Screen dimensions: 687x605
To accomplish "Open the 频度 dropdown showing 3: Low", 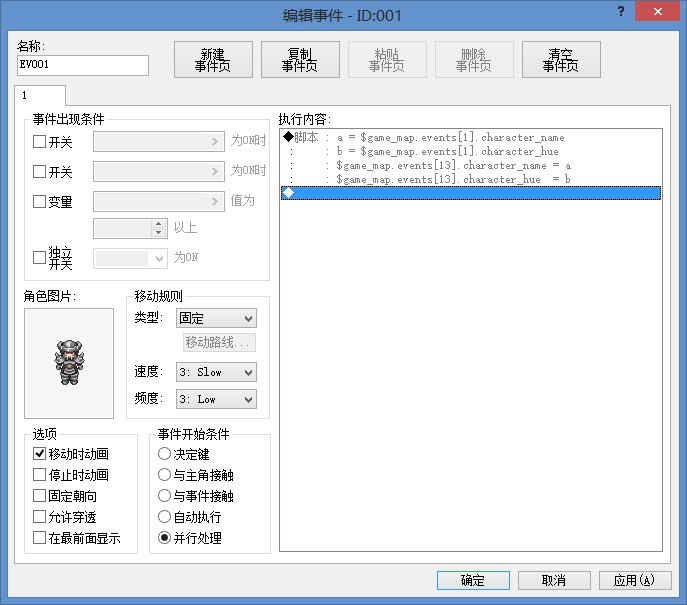I will coord(216,400).
